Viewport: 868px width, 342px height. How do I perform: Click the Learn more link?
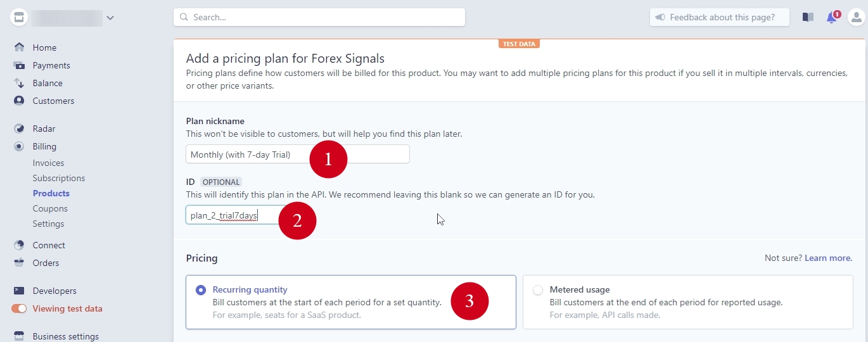click(x=828, y=258)
